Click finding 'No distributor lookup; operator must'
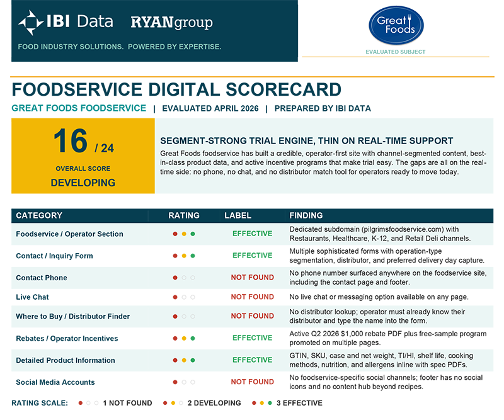 pyautogui.click(x=377, y=316)
